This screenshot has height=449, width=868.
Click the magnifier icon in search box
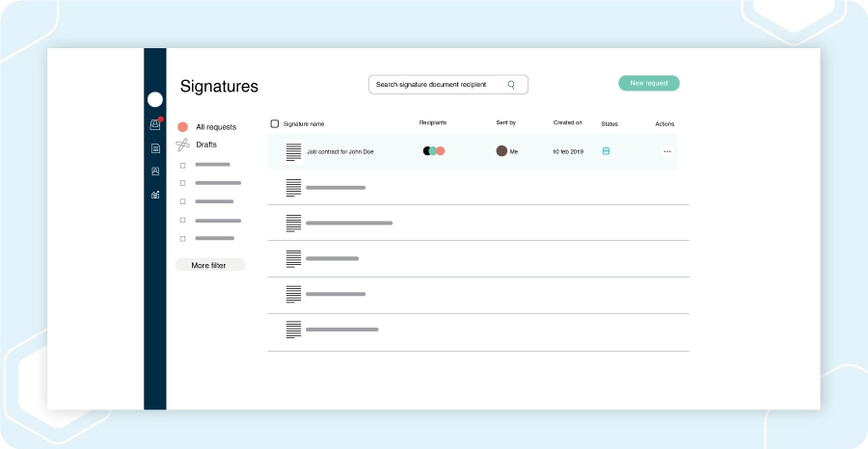coord(511,85)
